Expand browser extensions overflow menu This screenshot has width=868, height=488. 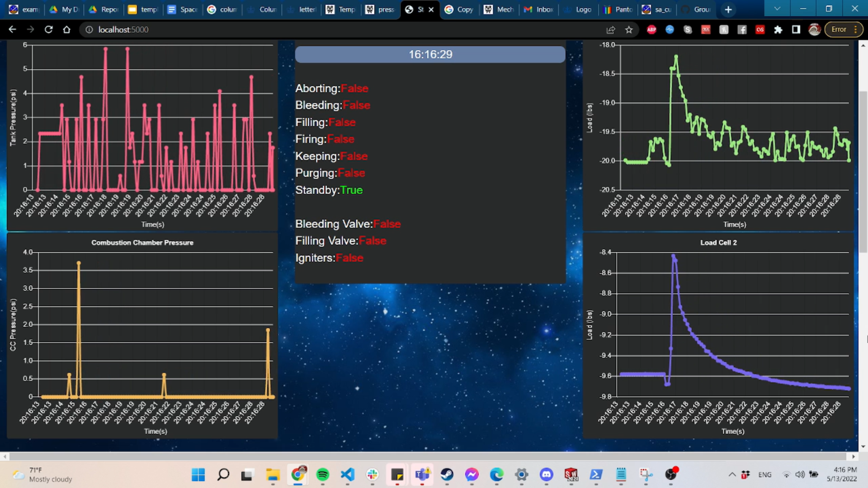(778, 29)
